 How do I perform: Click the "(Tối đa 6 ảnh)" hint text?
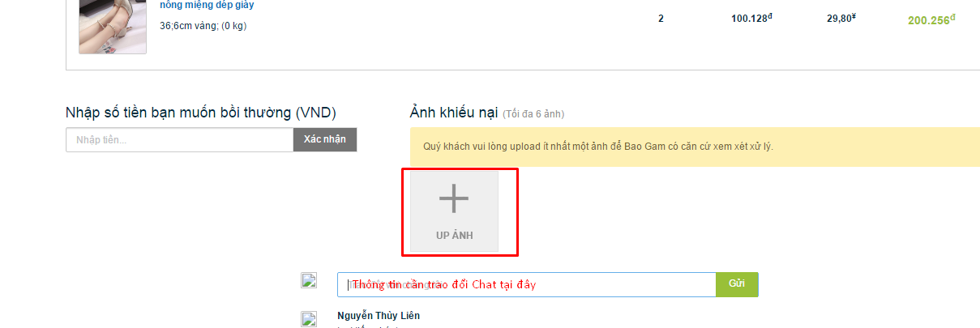click(533, 114)
